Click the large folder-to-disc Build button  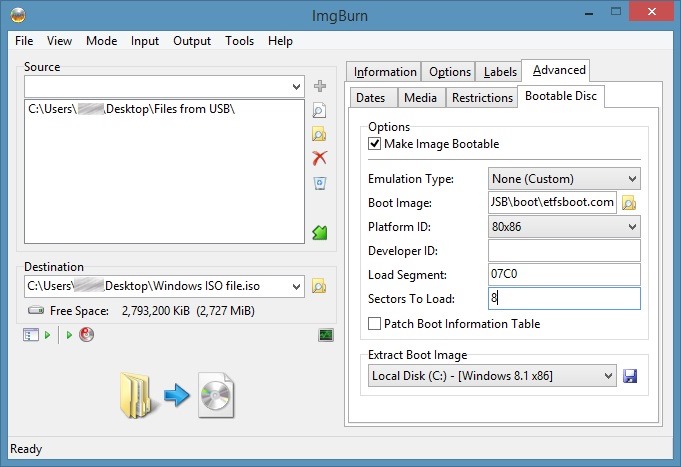pos(177,395)
